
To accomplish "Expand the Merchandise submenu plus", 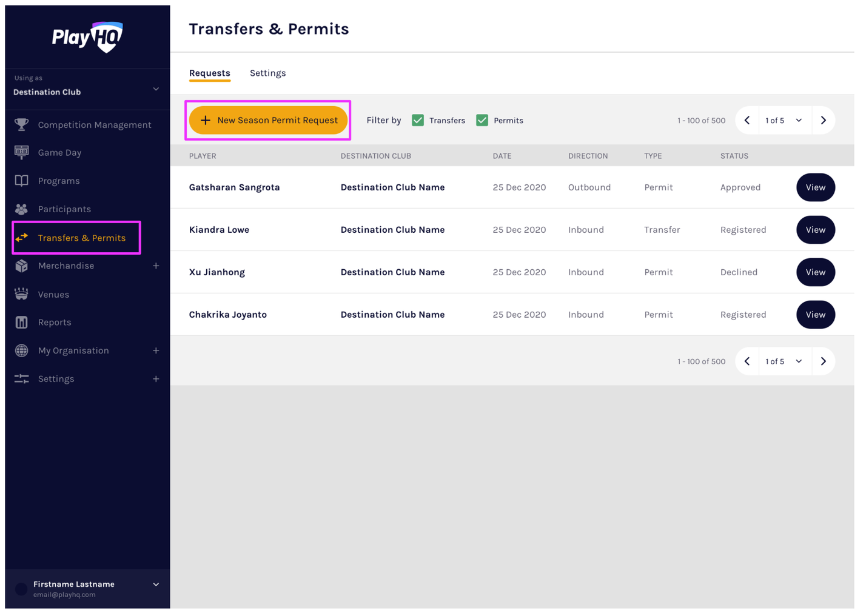I will (x=156, y=266).
